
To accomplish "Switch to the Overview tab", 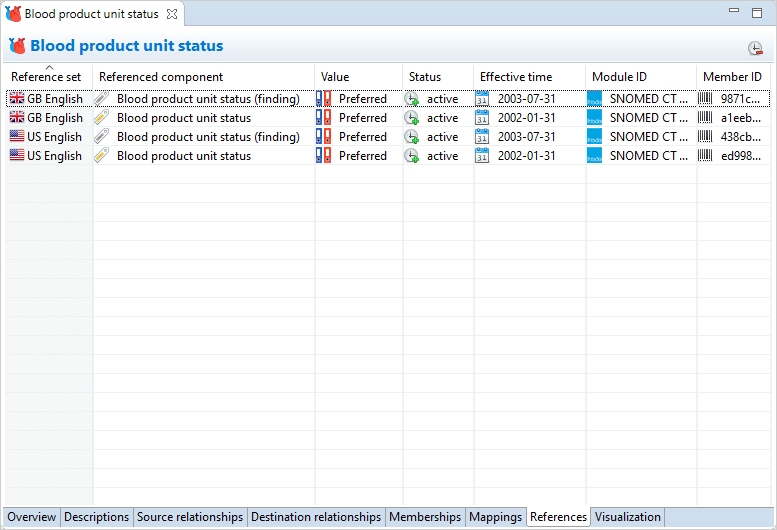I will [32, 517].
